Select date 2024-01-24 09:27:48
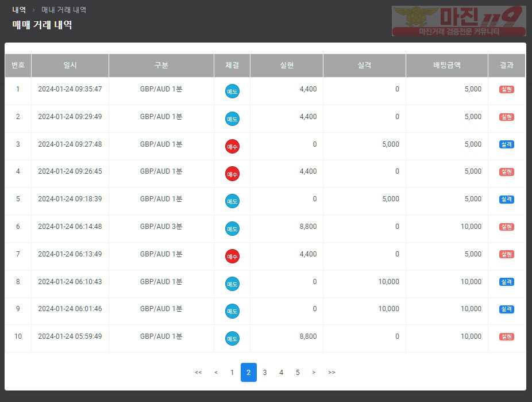This screenshot has width=532, height=402. (x=70, y=144)
